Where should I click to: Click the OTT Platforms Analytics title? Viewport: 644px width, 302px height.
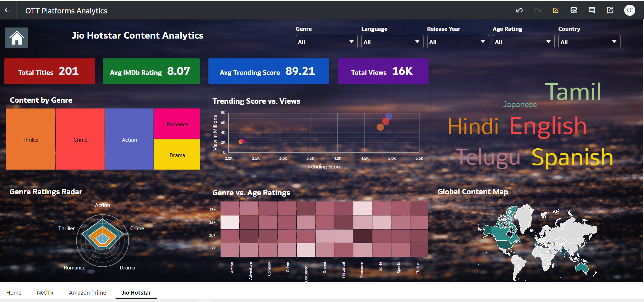point(66,11)
